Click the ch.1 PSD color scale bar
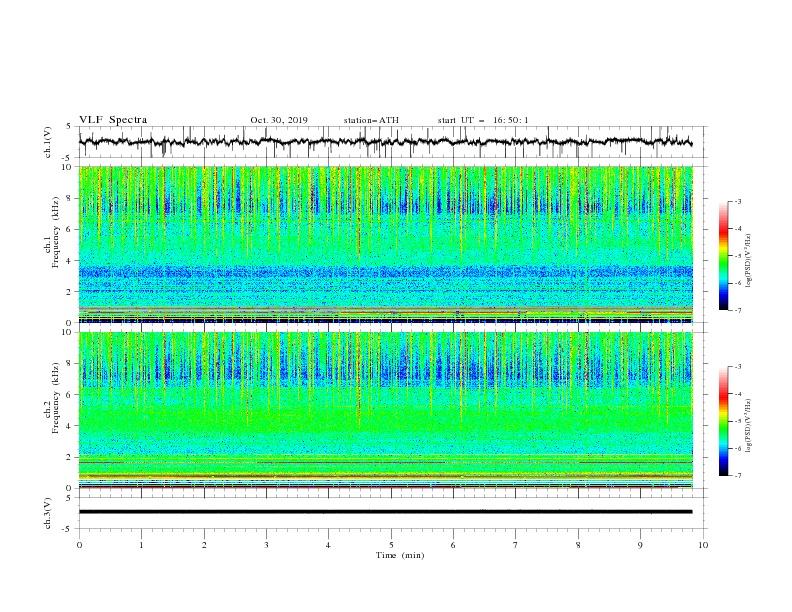The width and height of the screenshot is (792, 612). click(723, 256)
